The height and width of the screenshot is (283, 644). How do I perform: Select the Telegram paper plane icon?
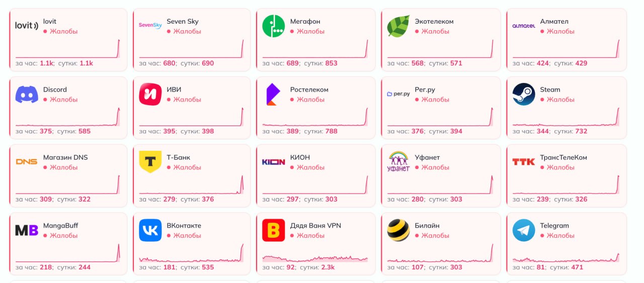point(524,230)
